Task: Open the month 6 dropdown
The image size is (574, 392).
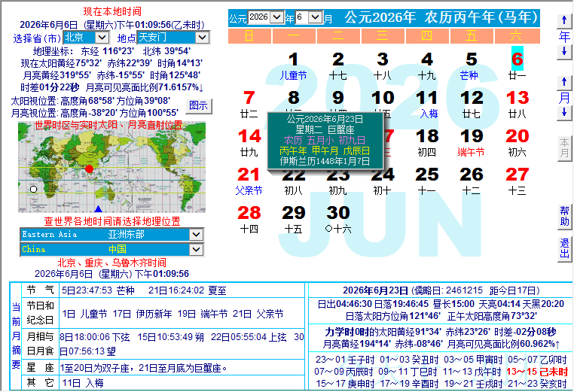Action: pyautogui.click(x=315, y=17)
